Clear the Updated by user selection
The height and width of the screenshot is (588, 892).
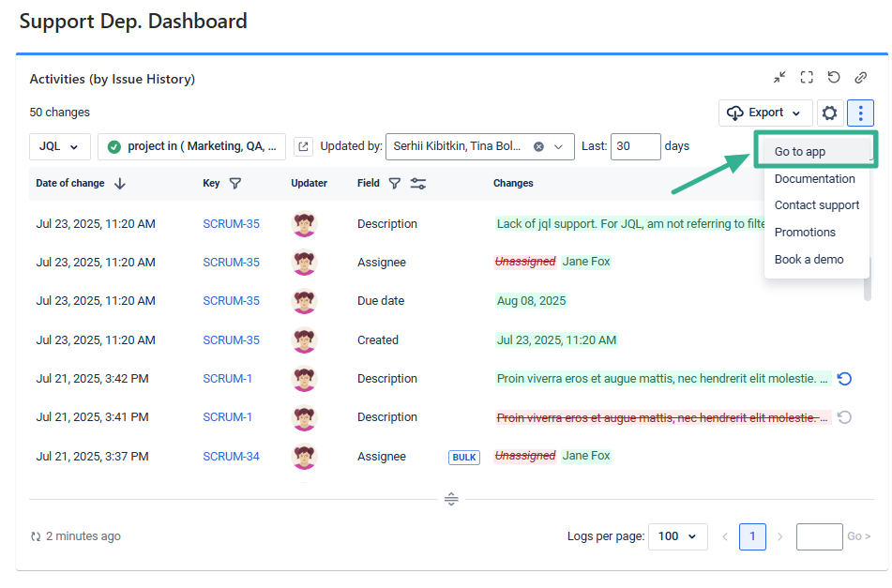click(539, 146)
